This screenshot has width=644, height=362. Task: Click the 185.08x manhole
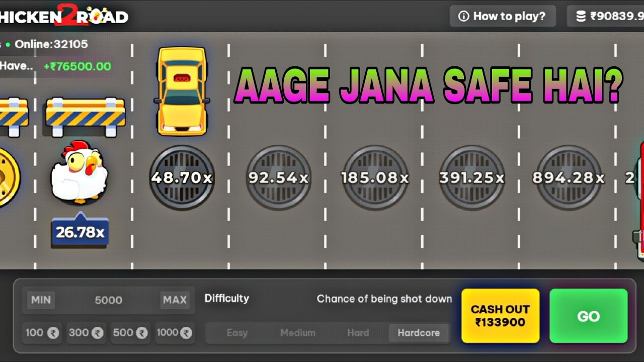click(x=375, y=177)
